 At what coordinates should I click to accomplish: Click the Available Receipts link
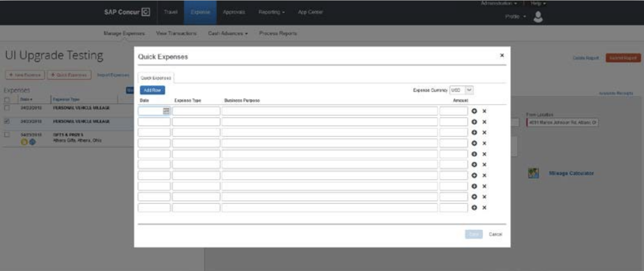(x=616, y=93)
